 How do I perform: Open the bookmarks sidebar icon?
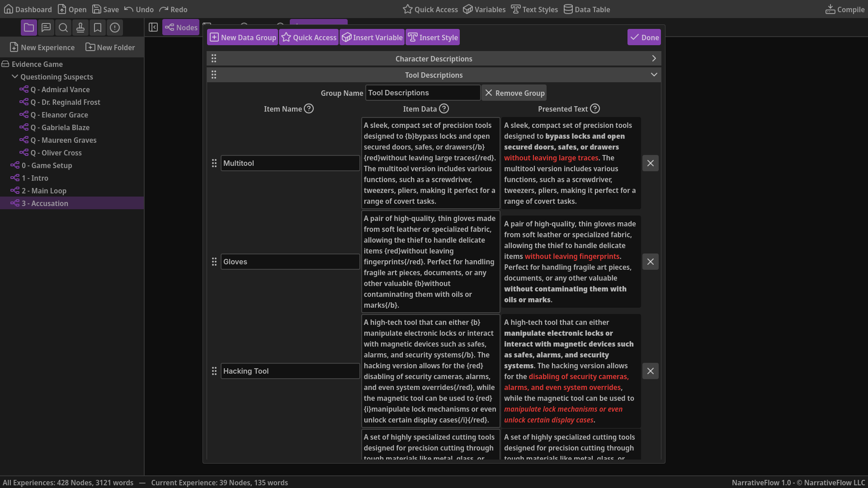point(98,28)
